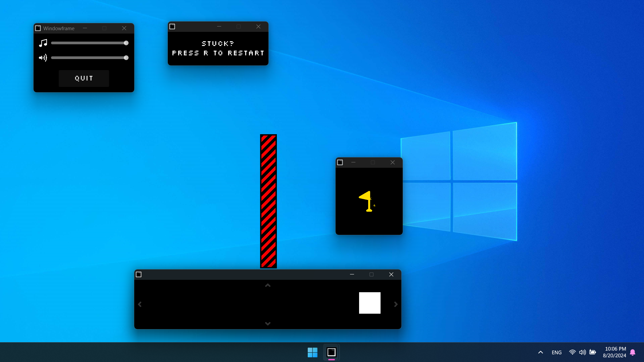Click the left chevron in bottom window
This screenshot has width=644, height=362.
[x=140, y=304]
